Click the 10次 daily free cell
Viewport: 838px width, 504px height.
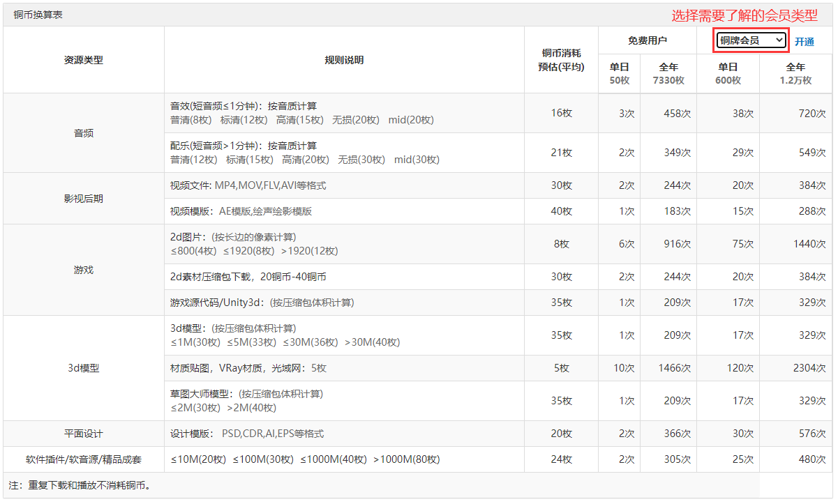pyautogui.click(x=620, y=368)
